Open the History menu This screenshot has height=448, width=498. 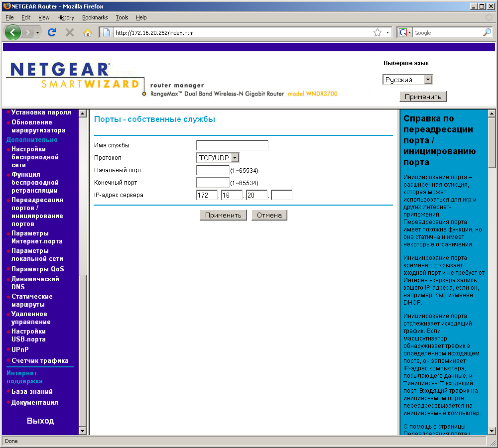point(66,17)
